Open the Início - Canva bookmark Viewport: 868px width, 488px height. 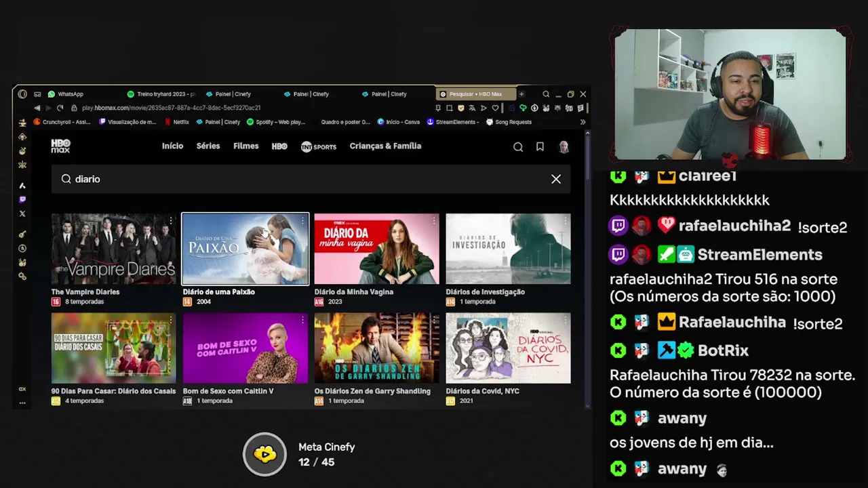point(399,122)
